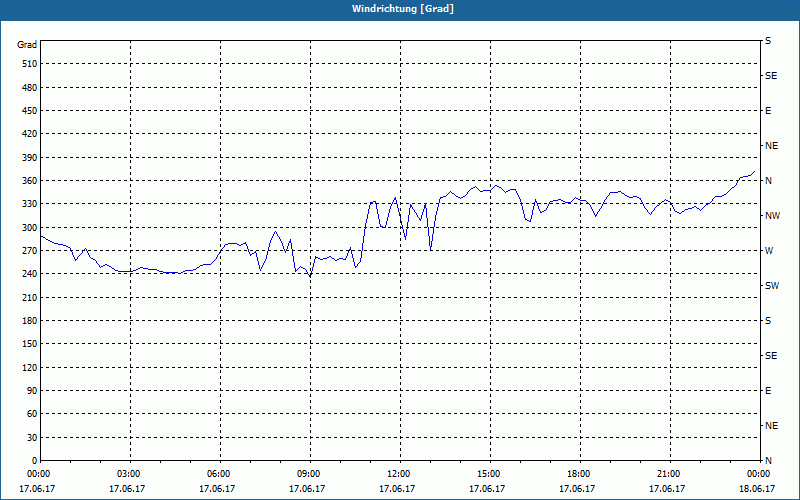Click the '03:00' time axis label
Viewport: 800px width, 500px height.
(x=130, y=474)
